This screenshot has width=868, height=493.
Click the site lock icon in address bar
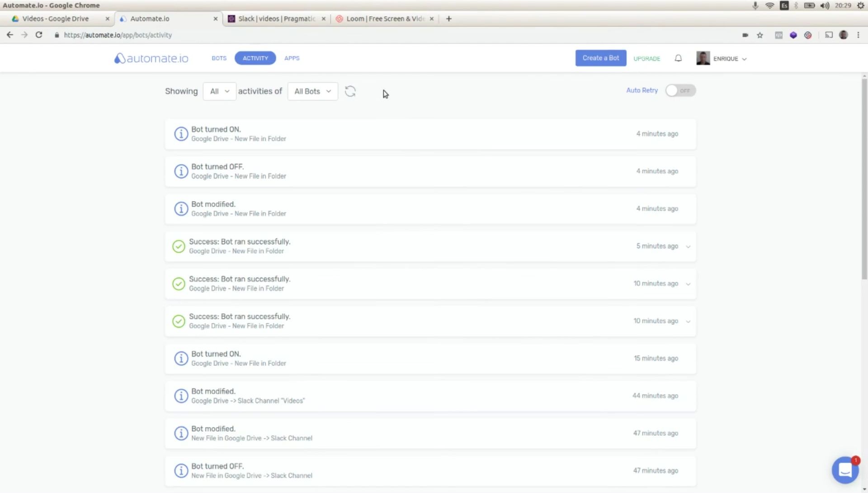(57, 35)
